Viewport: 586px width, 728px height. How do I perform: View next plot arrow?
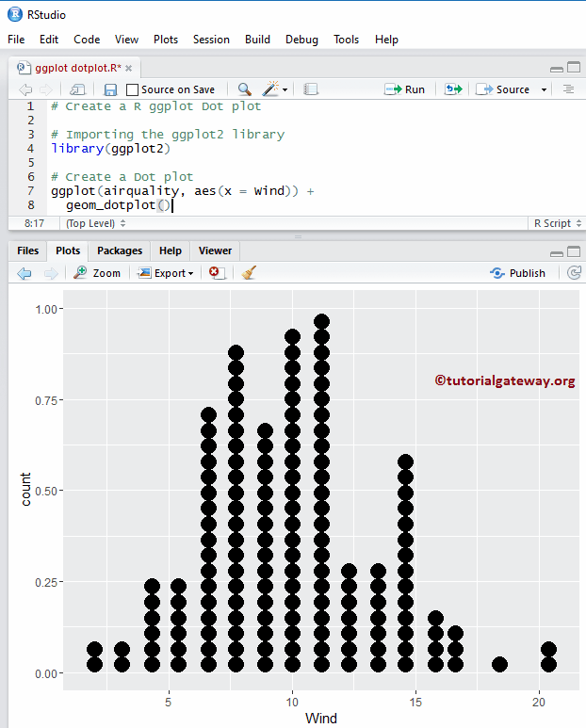[x=51, y=273]
